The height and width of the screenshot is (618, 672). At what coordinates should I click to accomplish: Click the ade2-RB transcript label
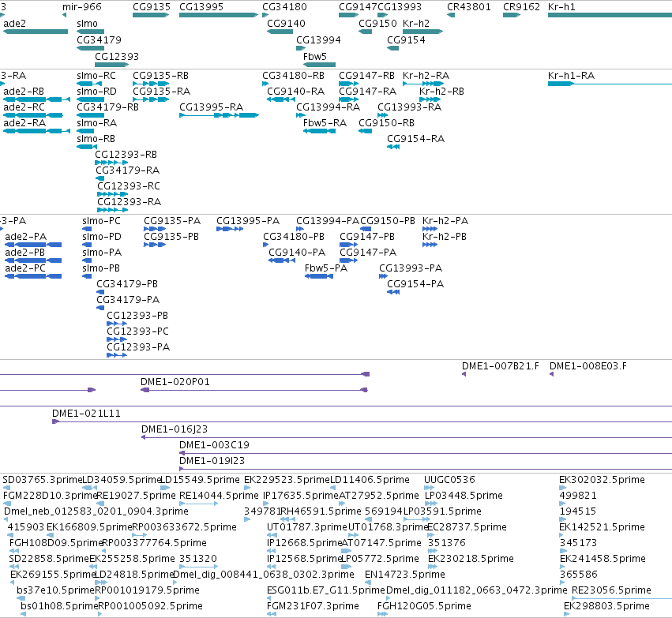point(24,92)
